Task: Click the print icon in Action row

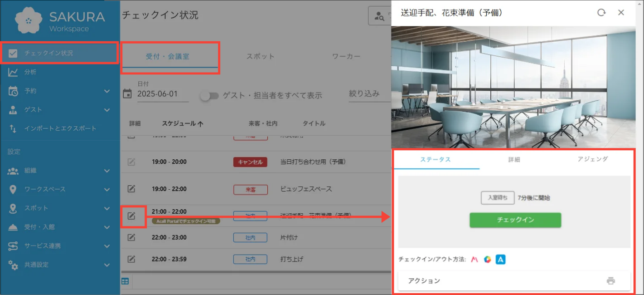Action: [610, 281]
